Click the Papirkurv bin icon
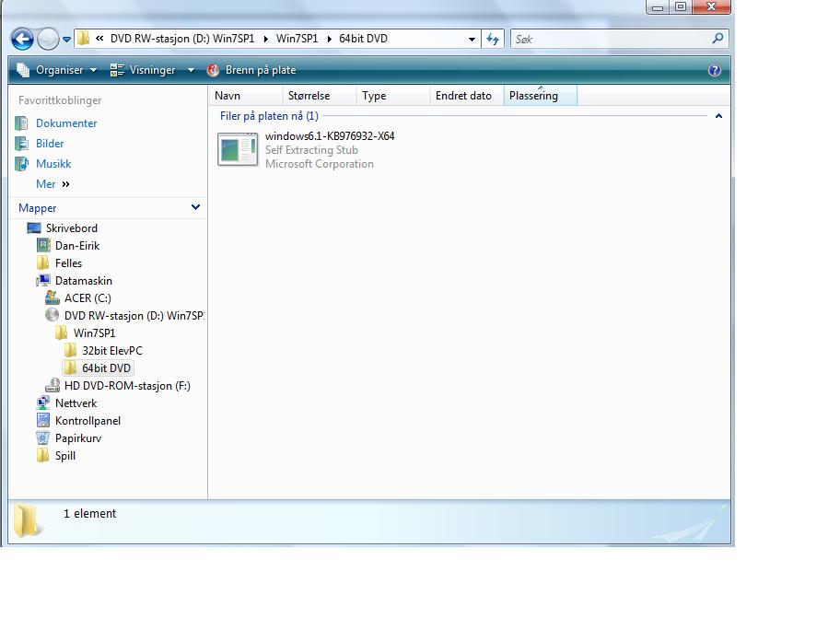This screenshot has width=840, height=630. (x=43, y=438)
